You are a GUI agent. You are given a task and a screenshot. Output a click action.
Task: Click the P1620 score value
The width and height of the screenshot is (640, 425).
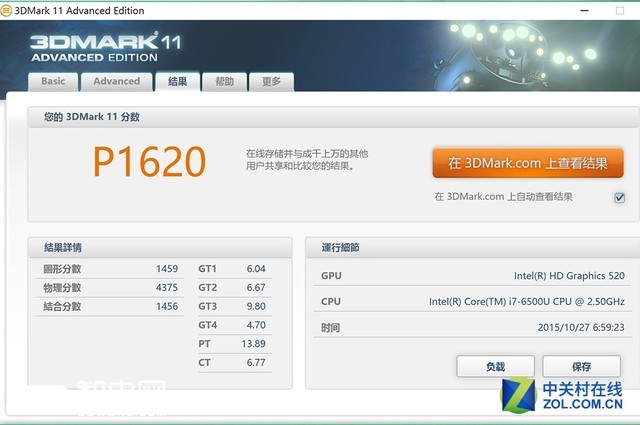149,162
